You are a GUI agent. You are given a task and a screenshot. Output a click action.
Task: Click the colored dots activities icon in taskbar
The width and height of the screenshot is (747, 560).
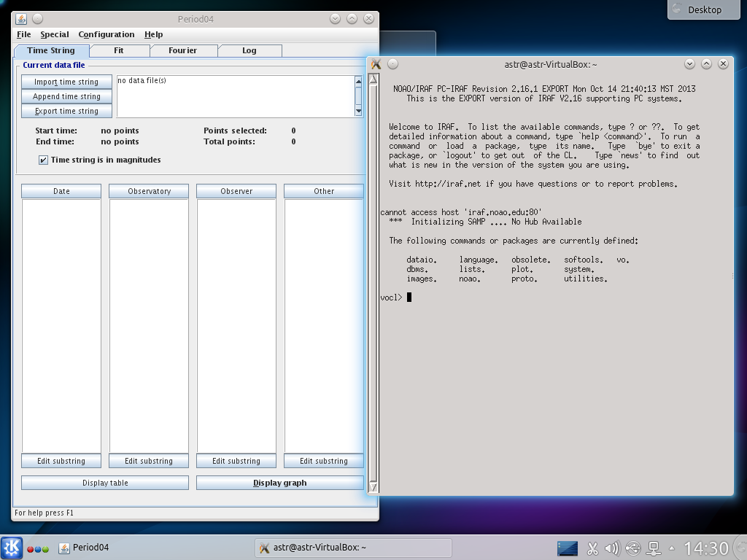pyautogui.click(x=38, y=549)
